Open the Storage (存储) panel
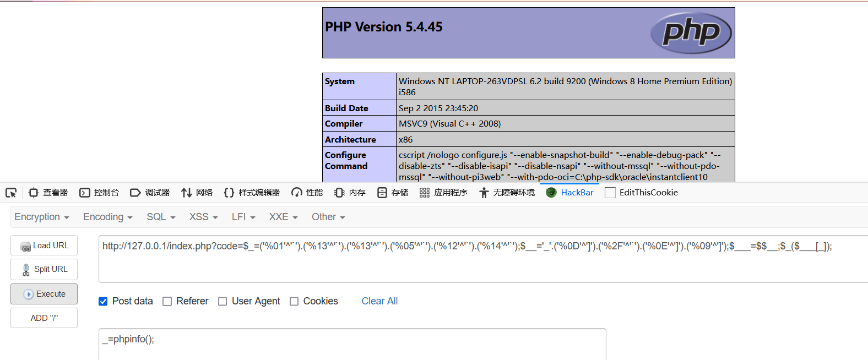The image size is (868, 360). click(x=393, y=193)
